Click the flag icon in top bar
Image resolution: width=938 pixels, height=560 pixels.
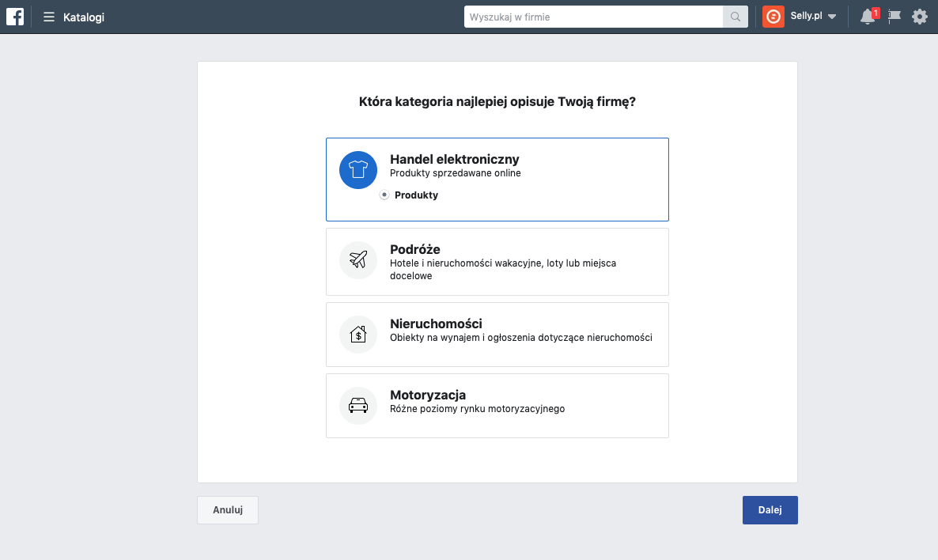[x=895, y=17]
